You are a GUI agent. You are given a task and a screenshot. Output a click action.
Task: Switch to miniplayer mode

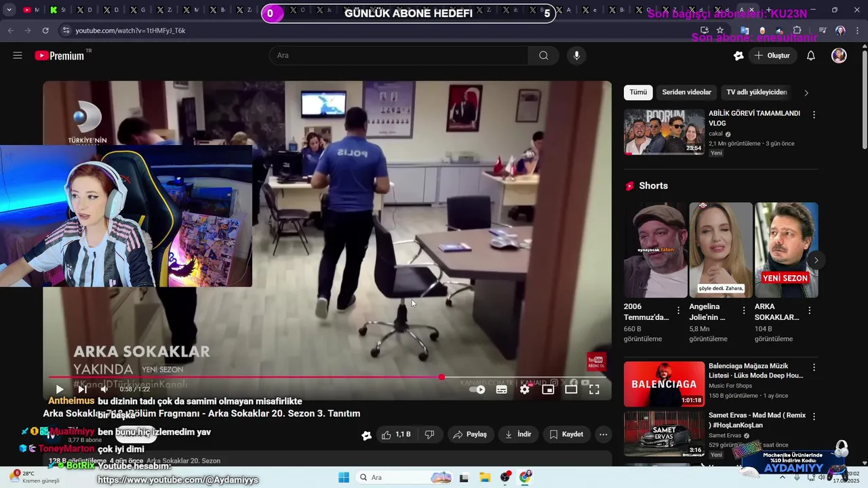pyautogui.click(x=548, y=389)
